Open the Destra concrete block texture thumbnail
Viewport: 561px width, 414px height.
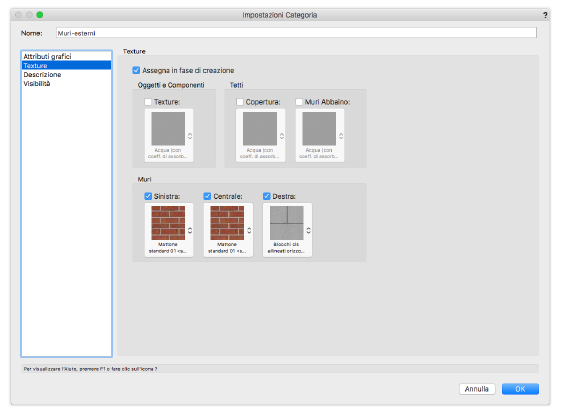tap(287, 223)
